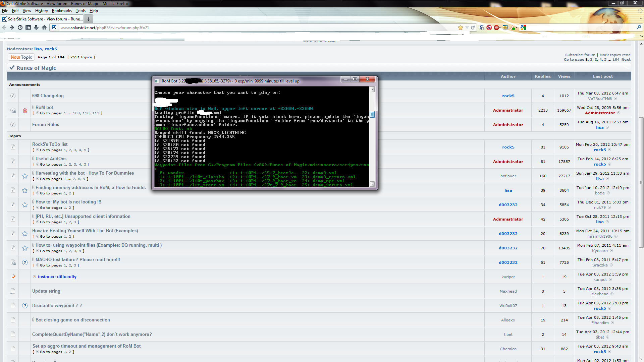The width and height of the screenshot is (644, 362).
Task: Open the Adblock Plus dropdown arrow
Action: 500,28
